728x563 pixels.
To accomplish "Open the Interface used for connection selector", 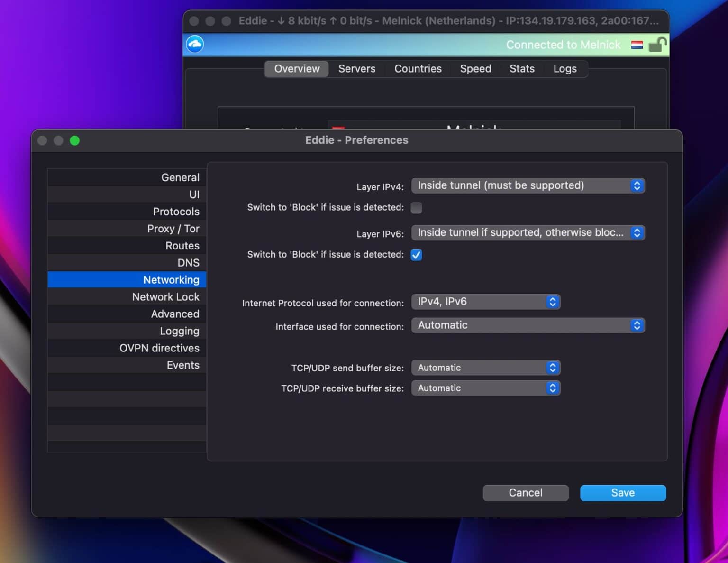I will [528, 325].
